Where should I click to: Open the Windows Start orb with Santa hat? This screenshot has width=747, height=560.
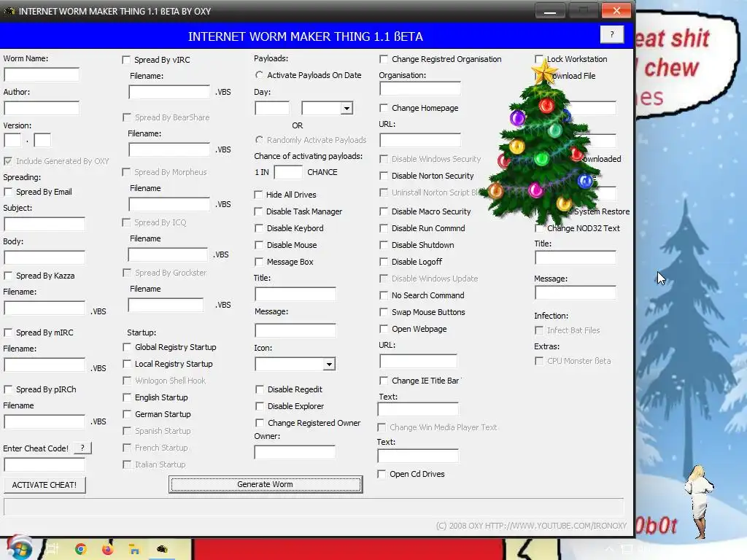pyautogui.click(x=19, y=548)
